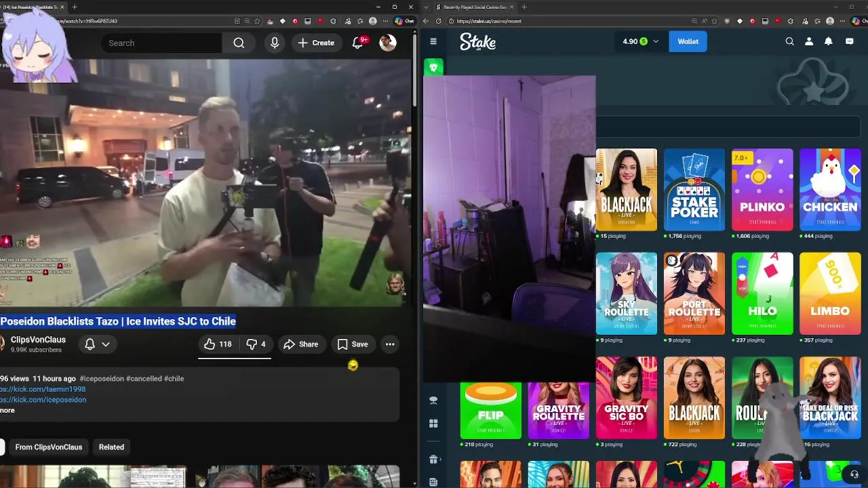Click the YouTube Create button
The height and width of the screenshot is (488, 868).
point(316,43)
